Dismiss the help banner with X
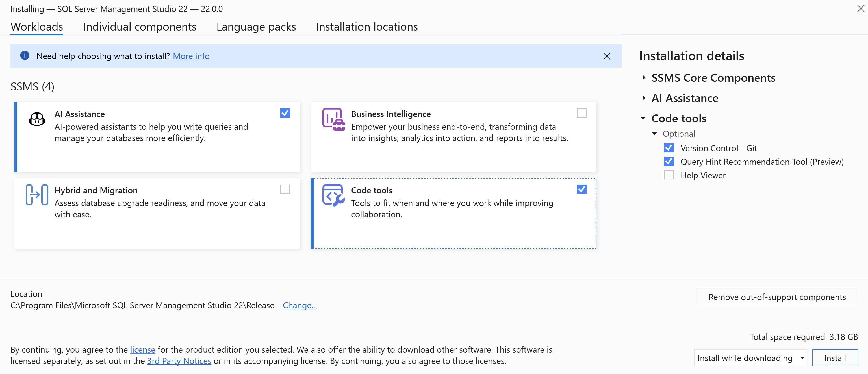 [x=607, y=56]
